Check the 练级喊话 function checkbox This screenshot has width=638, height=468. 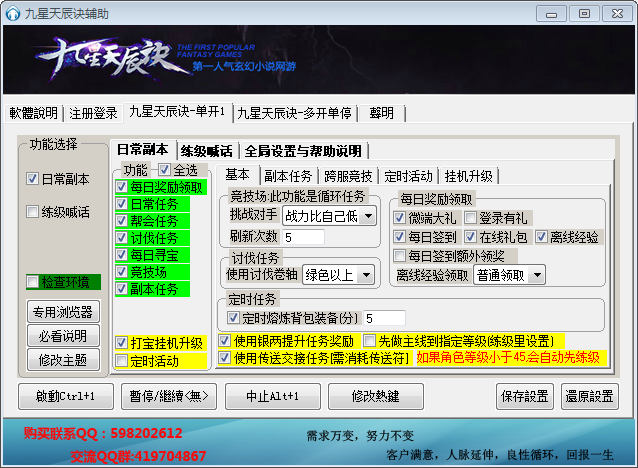click(x=33, y=212)
